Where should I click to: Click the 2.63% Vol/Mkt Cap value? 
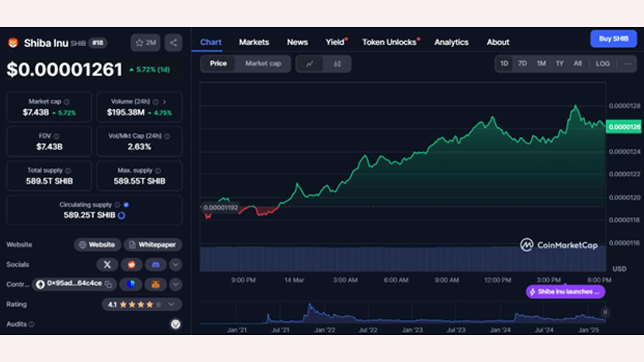tap(139, 147)
